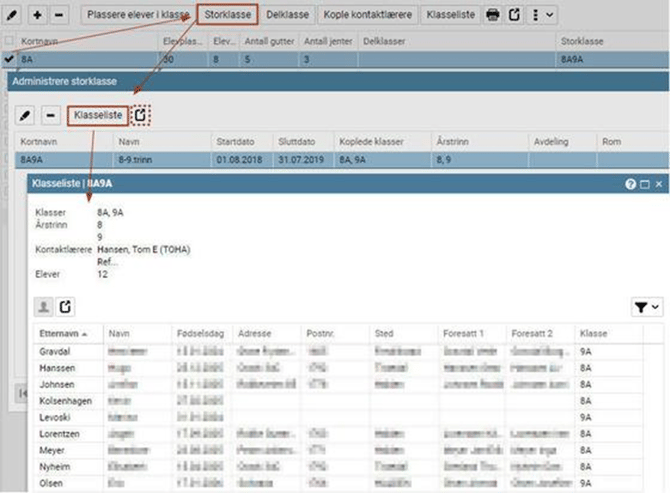
Task: Click the print icon in top toolbar
Action: pyautogui.click(x=493, y=15)
